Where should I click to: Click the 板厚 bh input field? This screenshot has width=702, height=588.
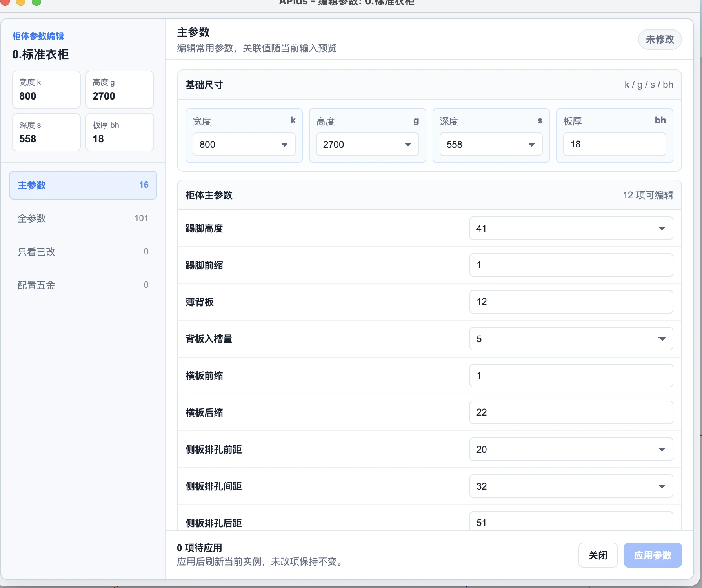[x=615, y=144]
